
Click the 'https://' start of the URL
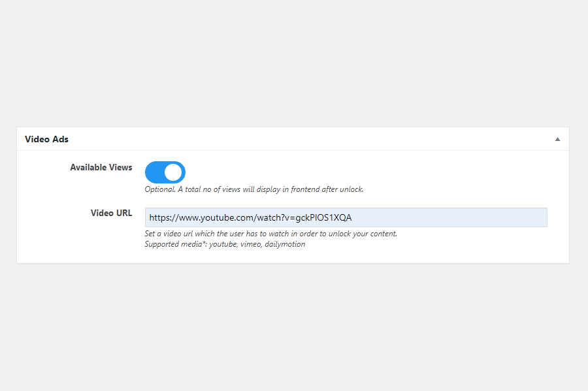pos(163,217)
